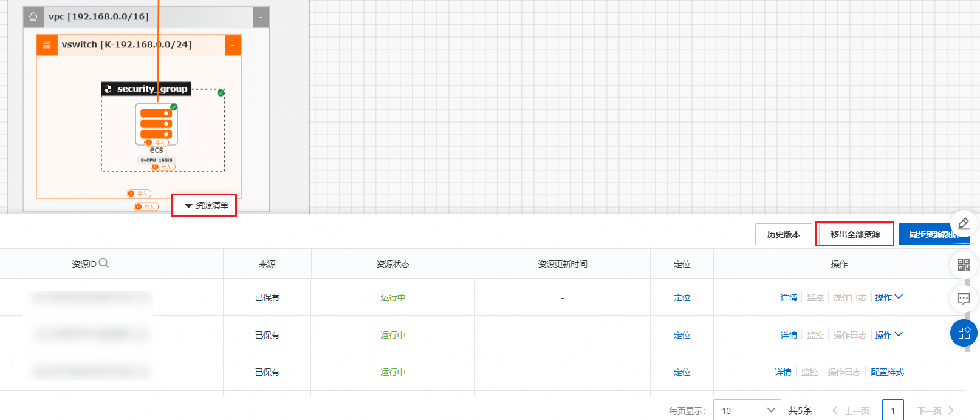The height and width of the screenshot is (420, 980).
Task: Click the VPC cloud icon
Action: (x=33, y=17)
